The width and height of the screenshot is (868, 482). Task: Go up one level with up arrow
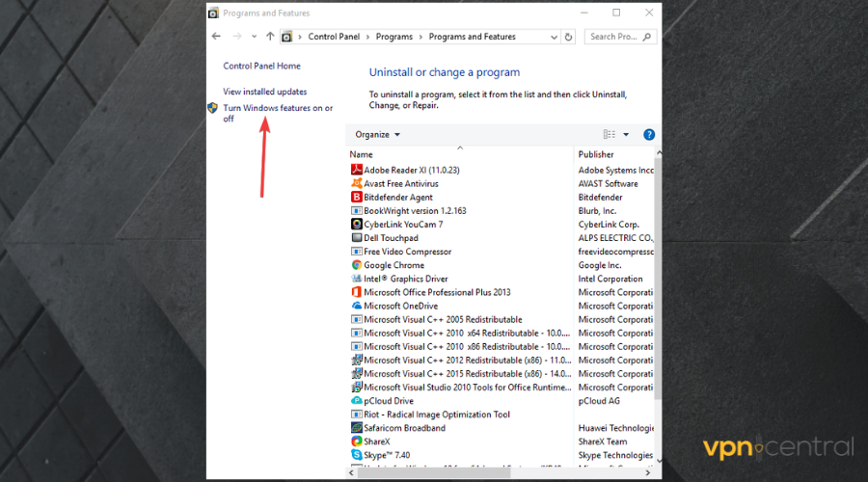tap(270, 37)
